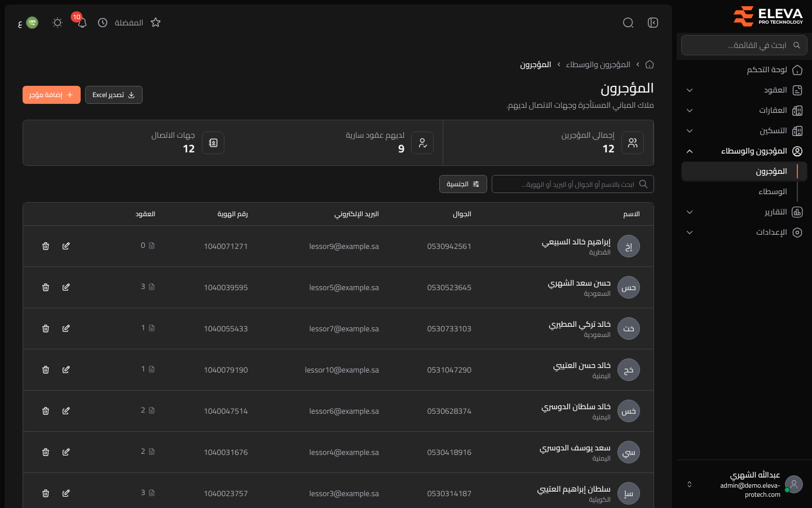Viewport: 812px width, 508px height.
Task: Open contracts count for حسن سعد الشهري
Action: (x=148, y=287)
